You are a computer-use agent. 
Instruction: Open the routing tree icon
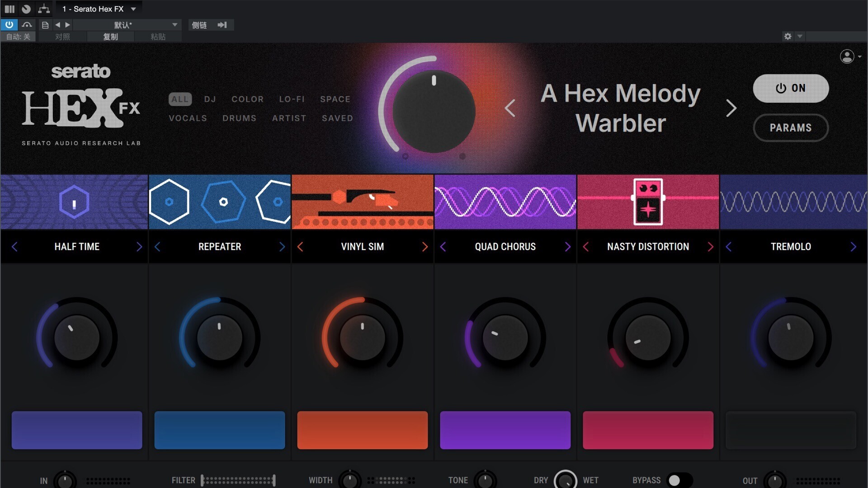click(44, 9)
